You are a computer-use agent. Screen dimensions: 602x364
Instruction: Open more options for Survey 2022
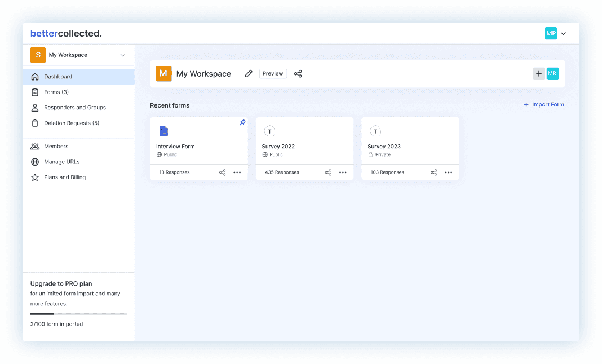click(343, 172)
